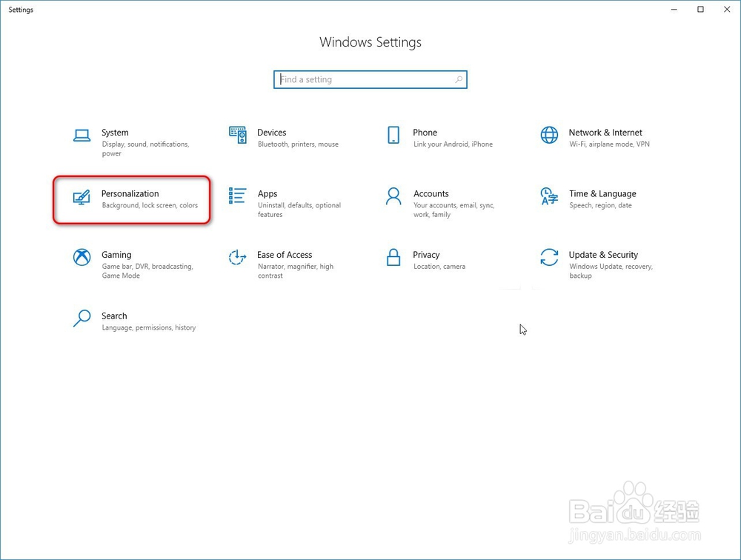Click the Devices keyboard and speaker icon
The image size is (741, 560).
click(x=237, y=135)
